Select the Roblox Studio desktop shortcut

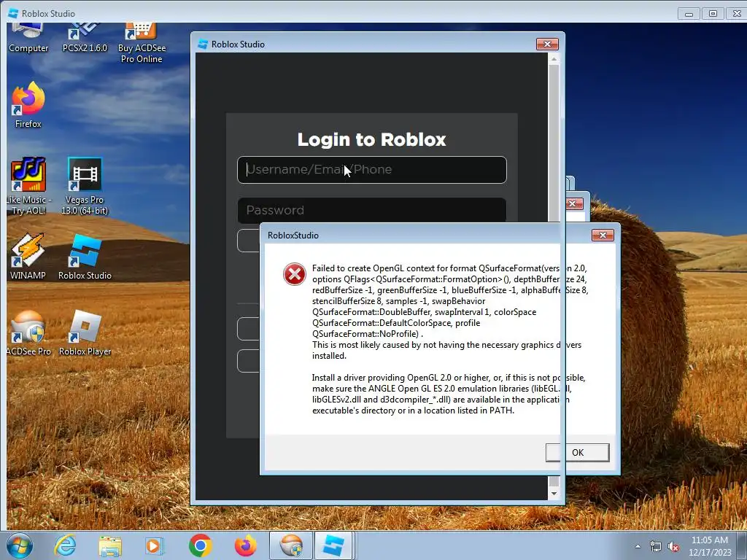point(85,257)
